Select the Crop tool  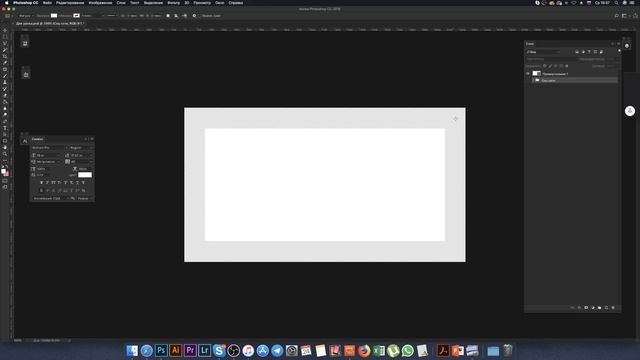click(5, 56)
